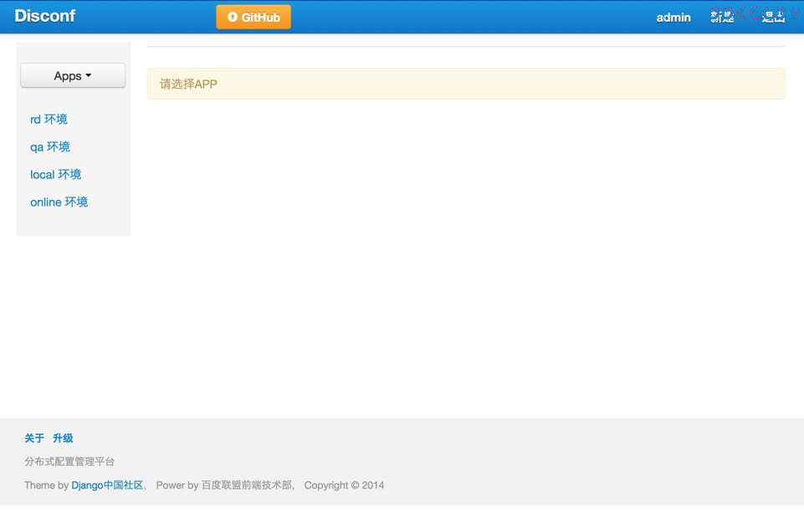Log out via 退出 link
The image size is (804, 532).
(x=773, y=17)
